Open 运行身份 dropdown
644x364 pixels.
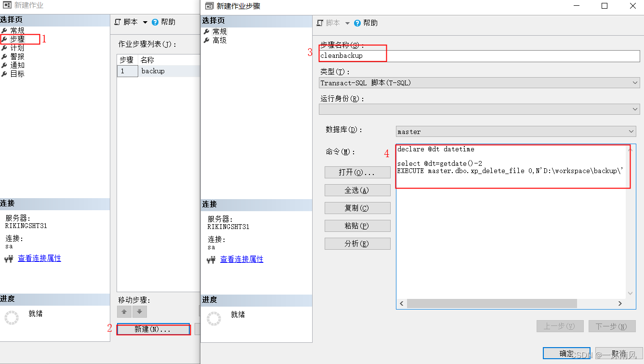[x=479, y=109]
